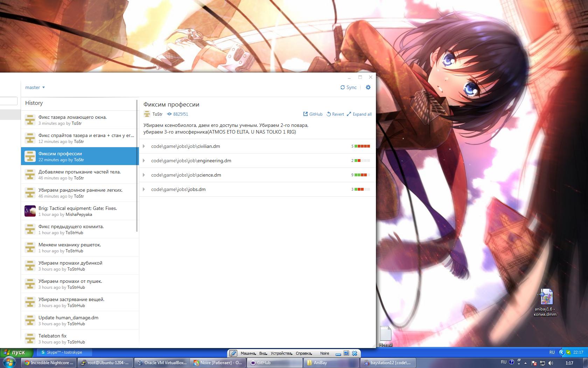
Task: Click avatar on 'Telebaton fix' commit
Action: click(30, 338)
